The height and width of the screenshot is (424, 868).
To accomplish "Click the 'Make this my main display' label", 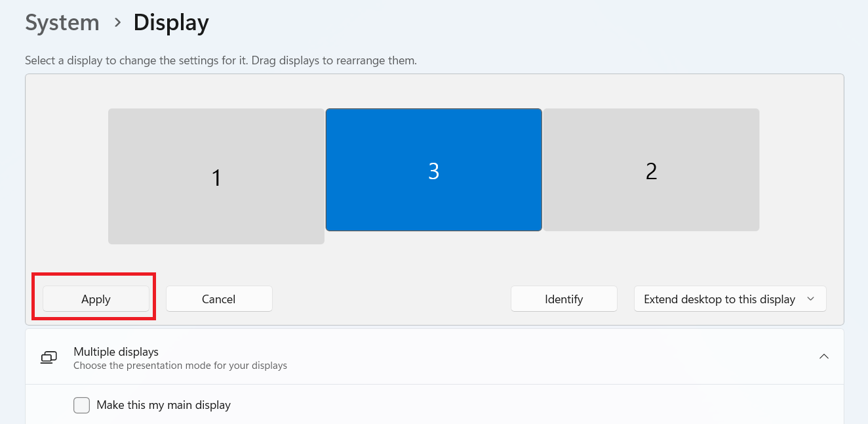I will [163, 405].
